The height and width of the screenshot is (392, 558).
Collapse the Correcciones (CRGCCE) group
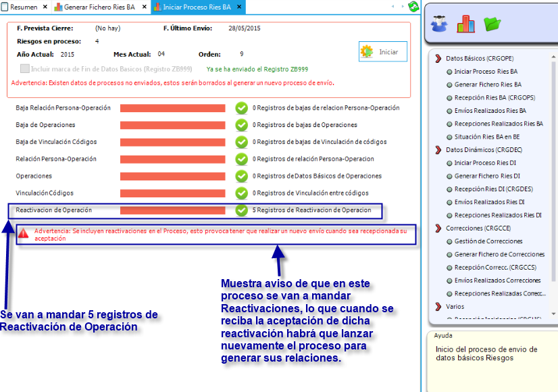438,228
